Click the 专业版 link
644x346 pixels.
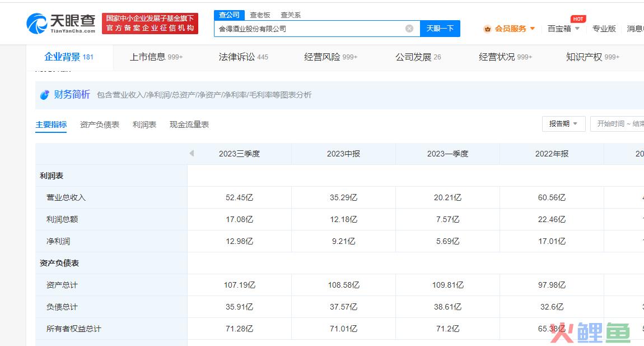(x=604, y=29)
